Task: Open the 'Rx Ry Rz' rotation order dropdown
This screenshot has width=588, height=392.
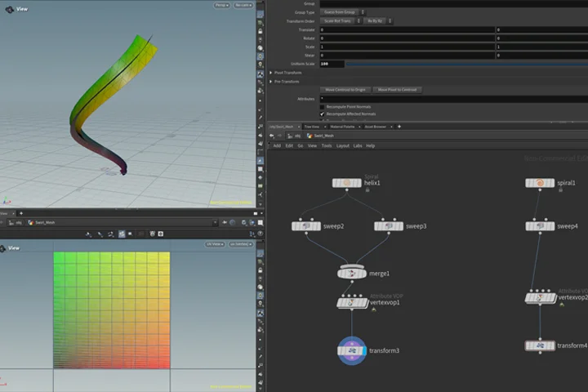Action: point(377,21)
